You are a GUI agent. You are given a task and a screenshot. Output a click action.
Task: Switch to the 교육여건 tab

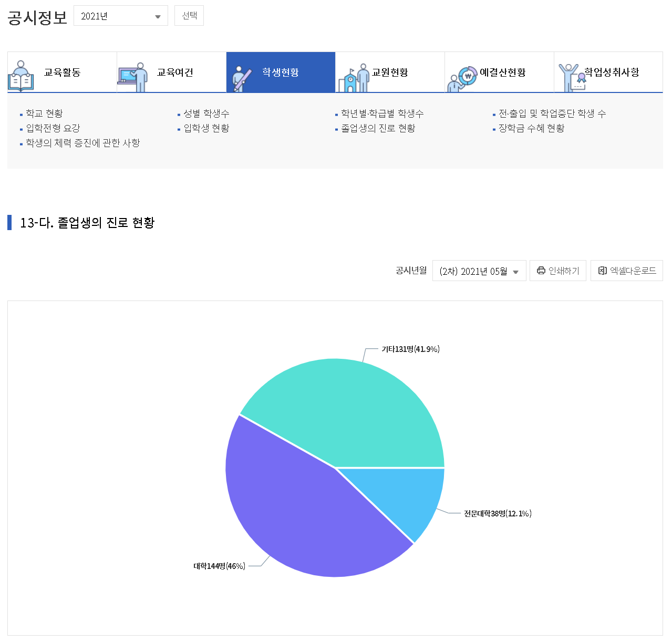coord(171,72)
